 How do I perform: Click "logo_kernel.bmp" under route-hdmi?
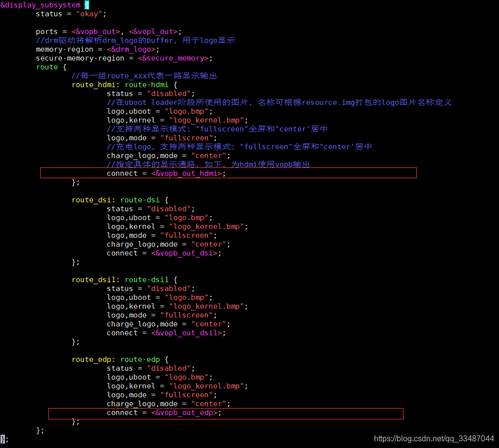click(x=206, y=120)
